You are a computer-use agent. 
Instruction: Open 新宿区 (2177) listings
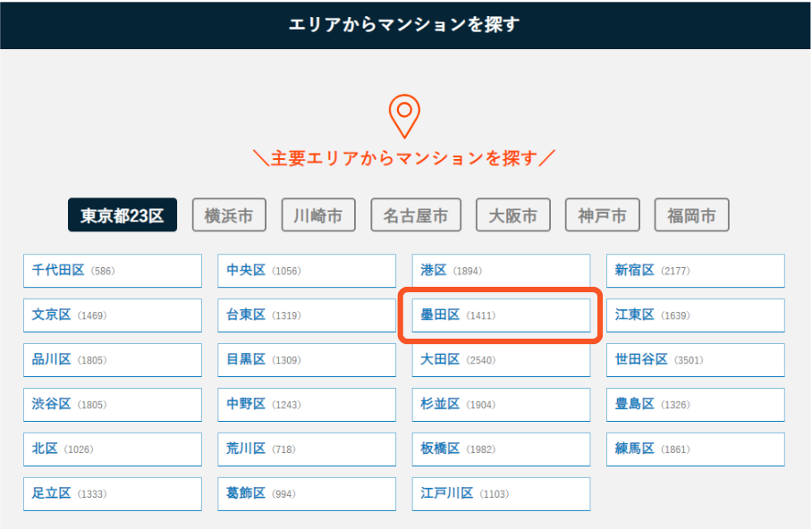click(x=696, y=271)
